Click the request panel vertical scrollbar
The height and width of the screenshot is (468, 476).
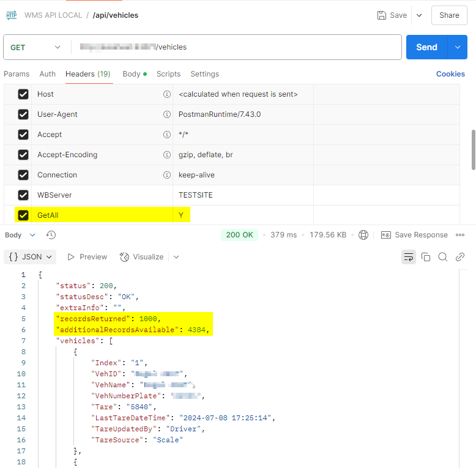point(474,150)
